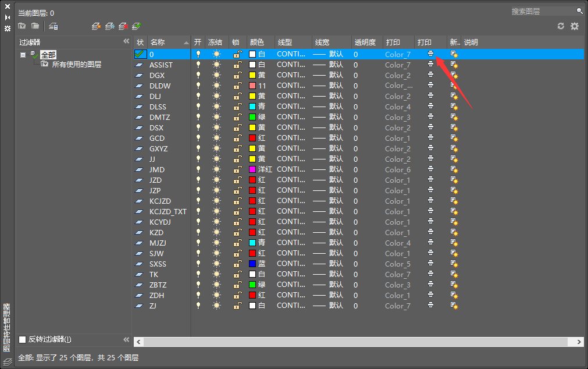Click the New Layer toolbar icon

(97, 26)
